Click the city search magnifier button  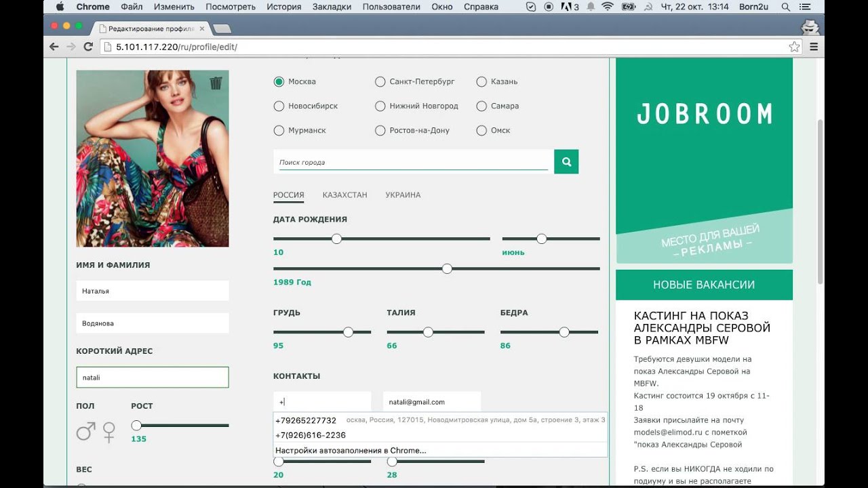pos(566,162)
